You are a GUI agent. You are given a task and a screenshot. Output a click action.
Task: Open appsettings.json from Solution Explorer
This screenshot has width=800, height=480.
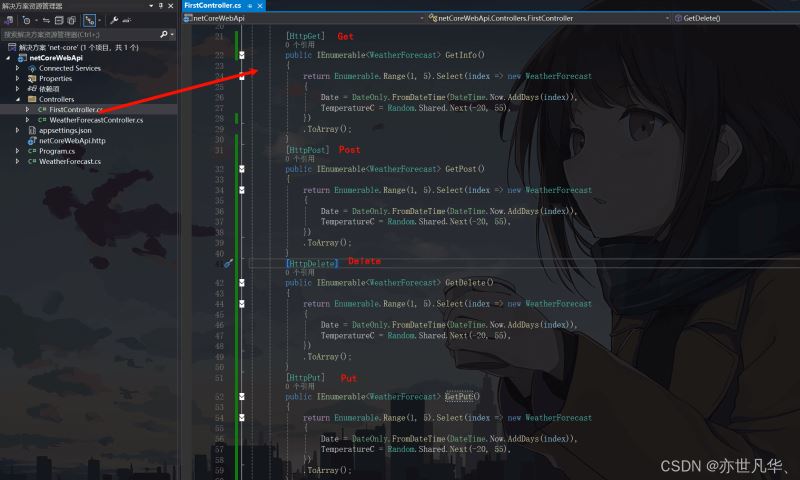click(65, 130)
